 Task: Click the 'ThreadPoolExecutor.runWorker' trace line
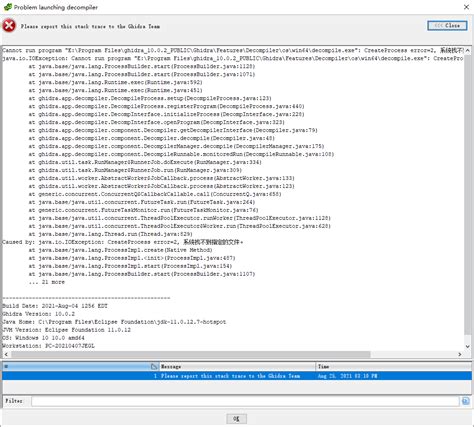[x=180, y=218]
